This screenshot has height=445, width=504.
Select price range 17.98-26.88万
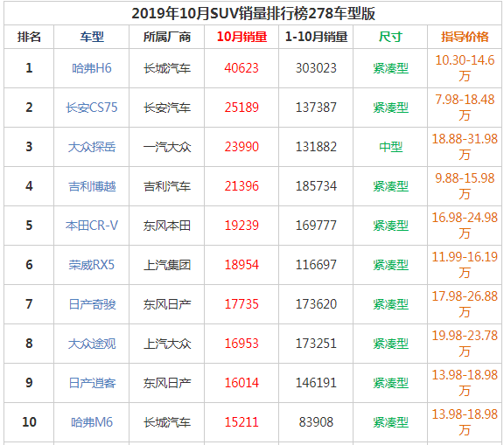coord(465,304)
